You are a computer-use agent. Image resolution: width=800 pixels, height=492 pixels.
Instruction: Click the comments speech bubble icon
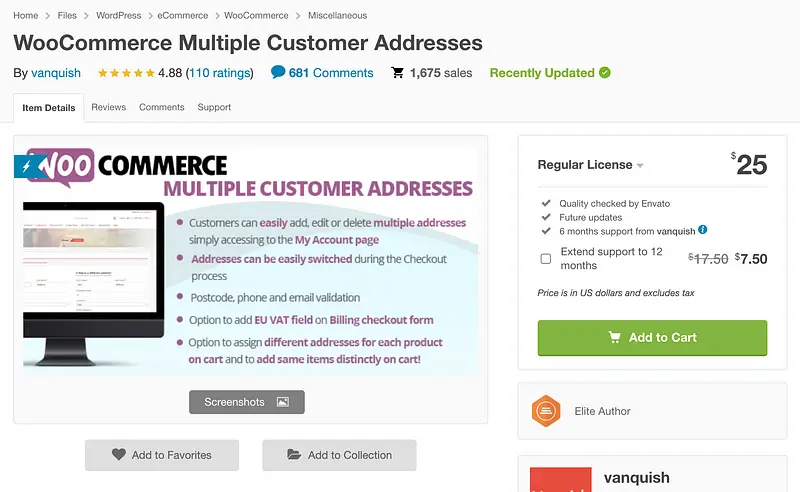tap(278, 73)
